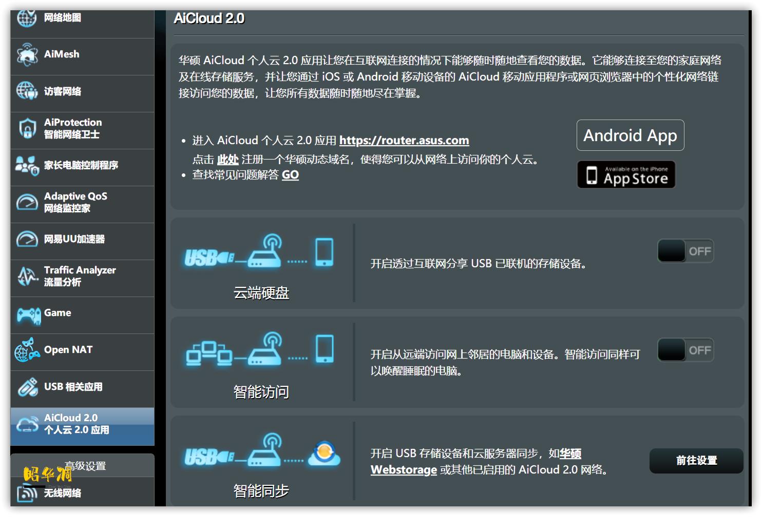Open the https://router.asus.com link
Image resolution: width=762 pixels, height=532 pixels.
405,140
